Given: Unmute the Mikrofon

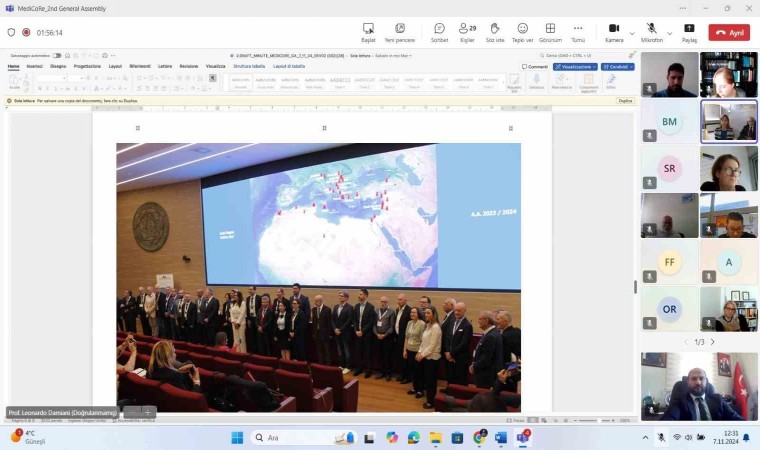Looking at the screenshot, I should (652, 30).
